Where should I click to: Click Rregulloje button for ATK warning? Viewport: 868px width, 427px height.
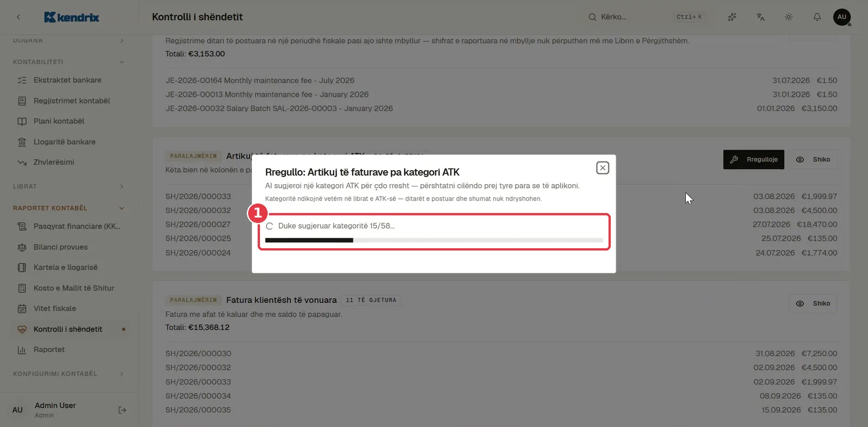pos(754,159)
